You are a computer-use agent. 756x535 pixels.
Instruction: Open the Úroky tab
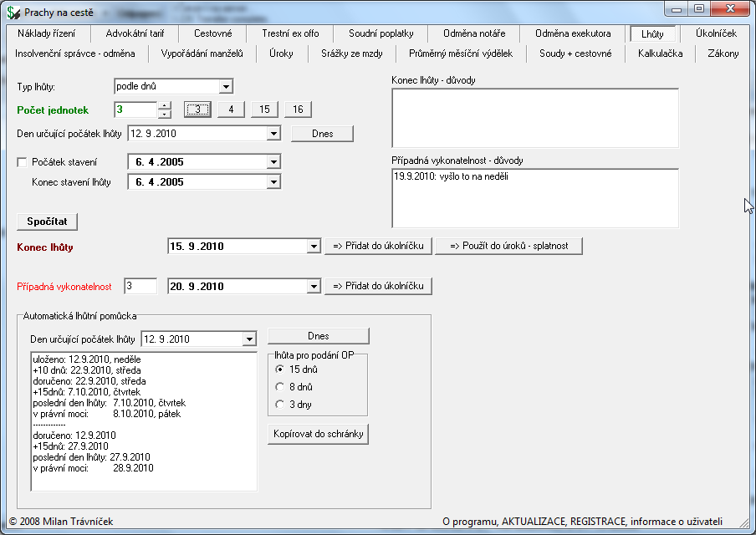(x=281, y=53)
